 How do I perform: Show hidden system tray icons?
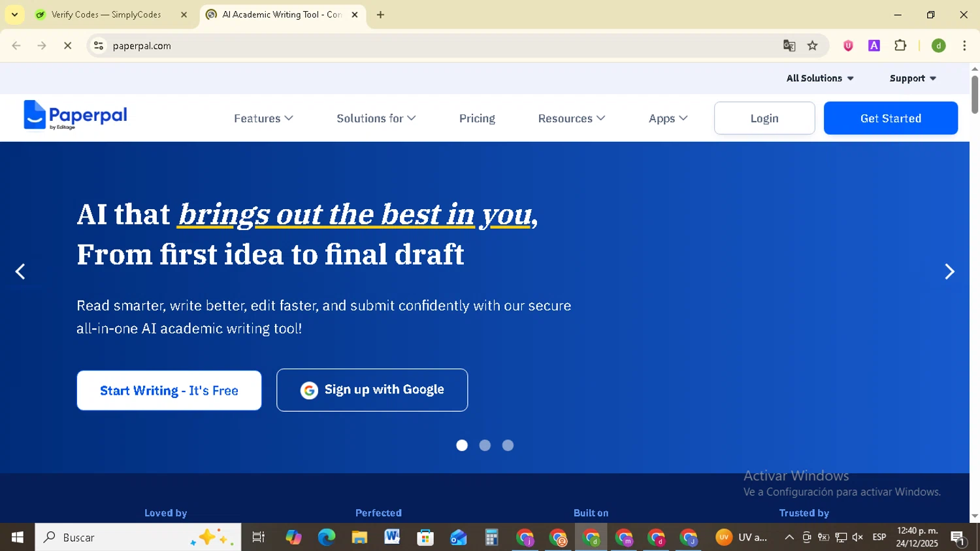click(789, 537)
